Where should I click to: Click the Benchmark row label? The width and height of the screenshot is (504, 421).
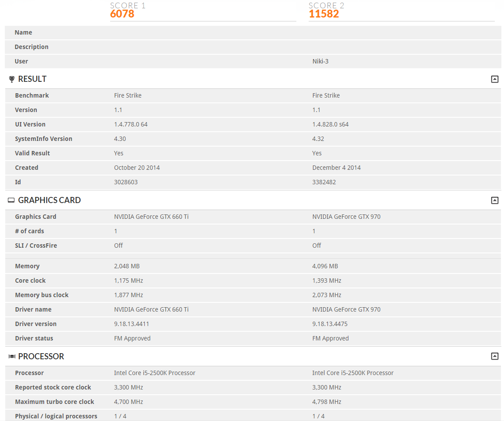(x=32, y=95)
